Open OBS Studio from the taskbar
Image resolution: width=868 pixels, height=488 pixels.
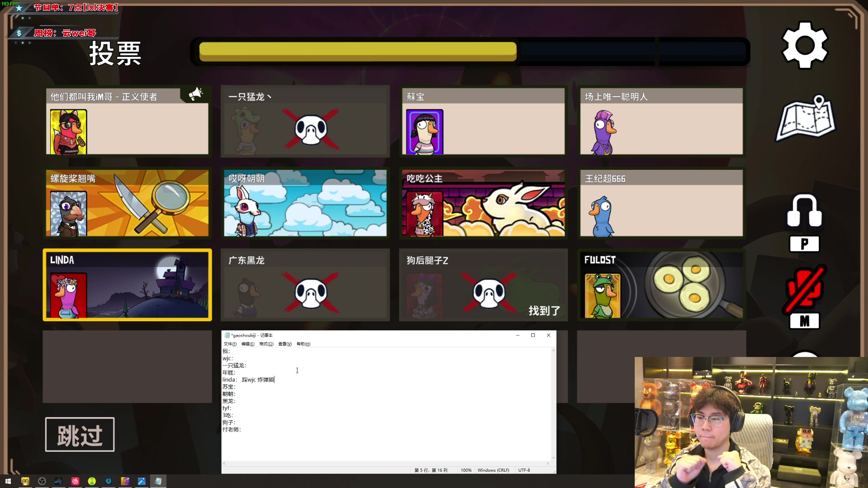pyautogui.click(x=42, y=481)
